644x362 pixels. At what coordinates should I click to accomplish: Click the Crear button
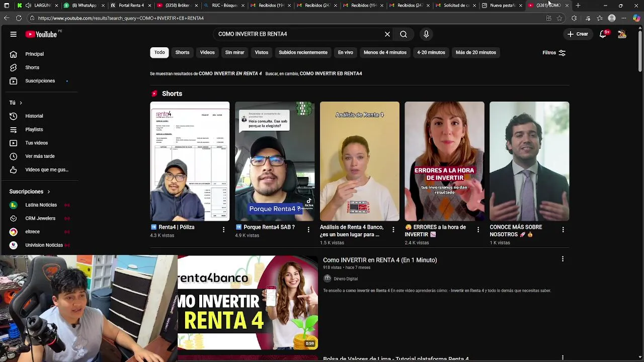click(x=578, y=34)
